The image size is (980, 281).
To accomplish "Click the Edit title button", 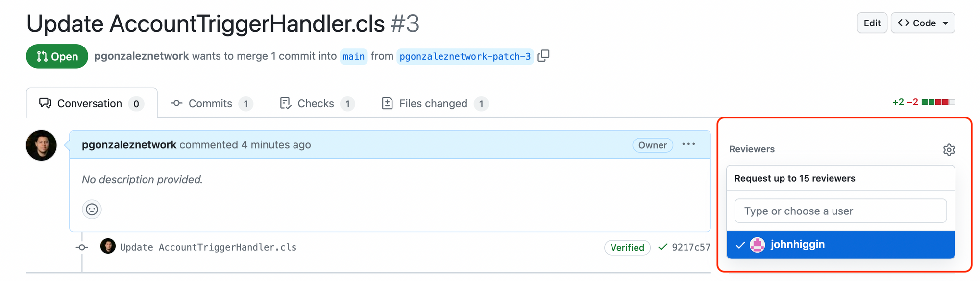I will tap(872, 23).
